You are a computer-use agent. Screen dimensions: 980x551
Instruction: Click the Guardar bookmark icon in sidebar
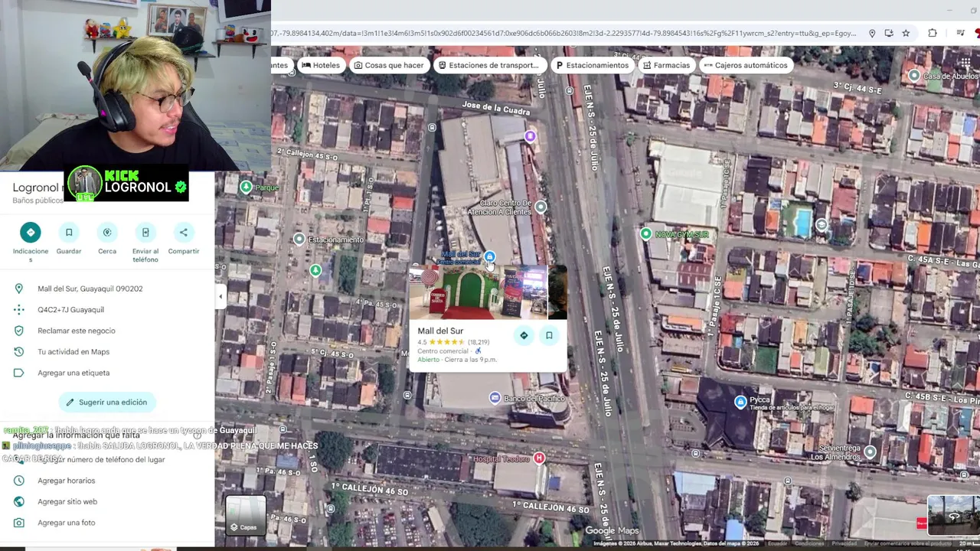coord(69,232)
